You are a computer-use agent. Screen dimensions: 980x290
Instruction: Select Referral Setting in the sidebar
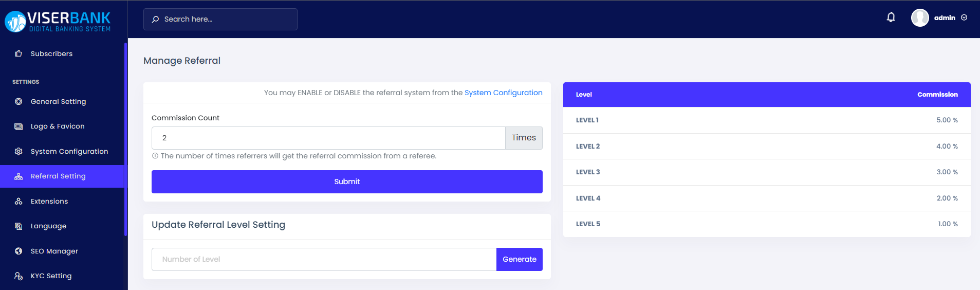pos(58,176)
